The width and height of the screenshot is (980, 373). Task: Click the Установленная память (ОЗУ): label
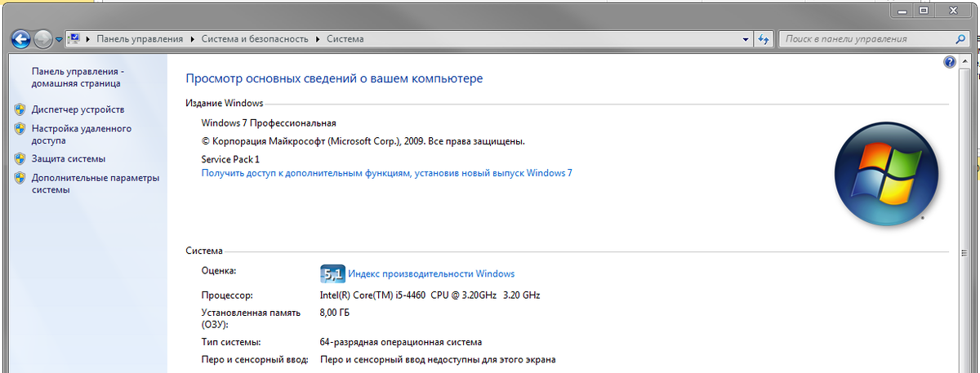click(x=251, y=318)
